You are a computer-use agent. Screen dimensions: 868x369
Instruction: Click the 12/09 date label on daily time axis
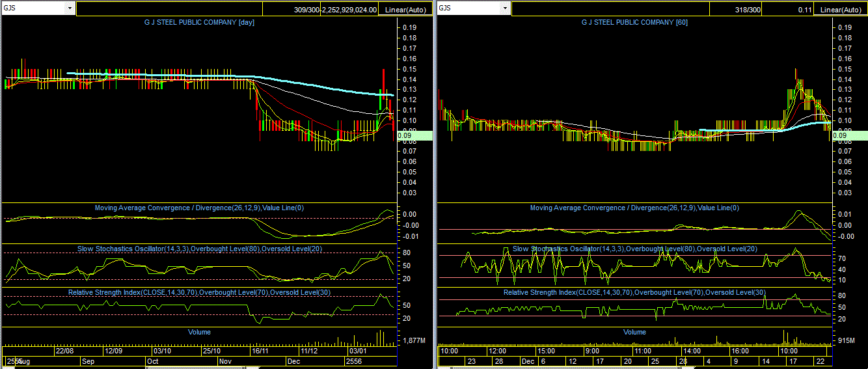(114, 351)
